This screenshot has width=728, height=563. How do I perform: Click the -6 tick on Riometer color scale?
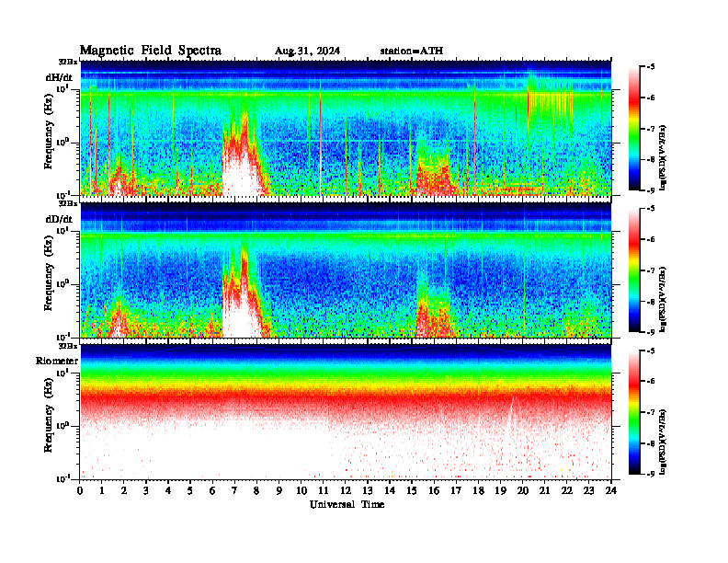(x=651, y=382)
